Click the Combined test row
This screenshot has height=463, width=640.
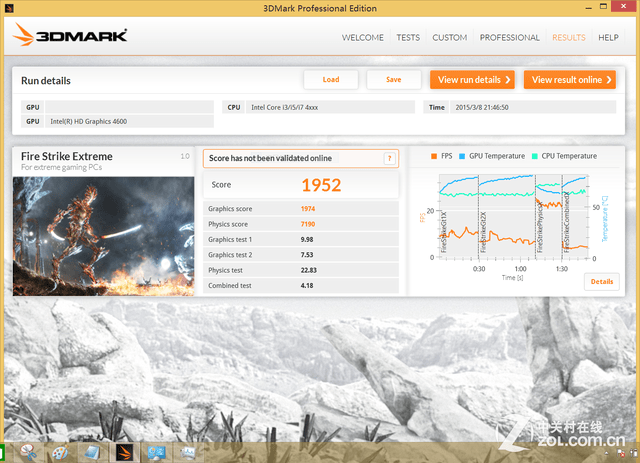[301, 285]
